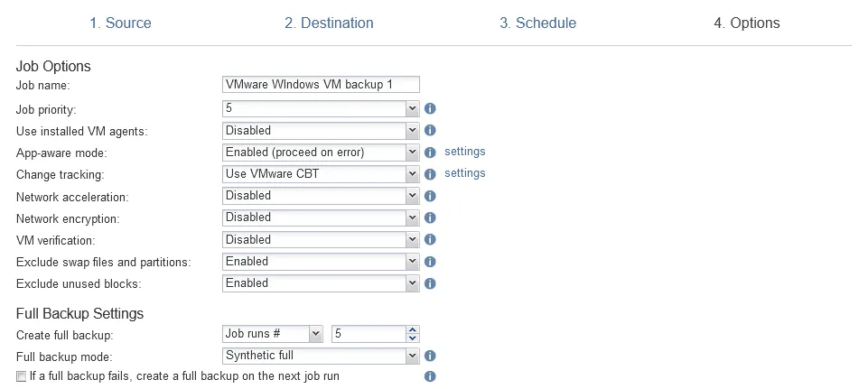Viewport: 868px width, 389px height.
Task: Click info icon next to Change tracking
Action: coord(431,174)
